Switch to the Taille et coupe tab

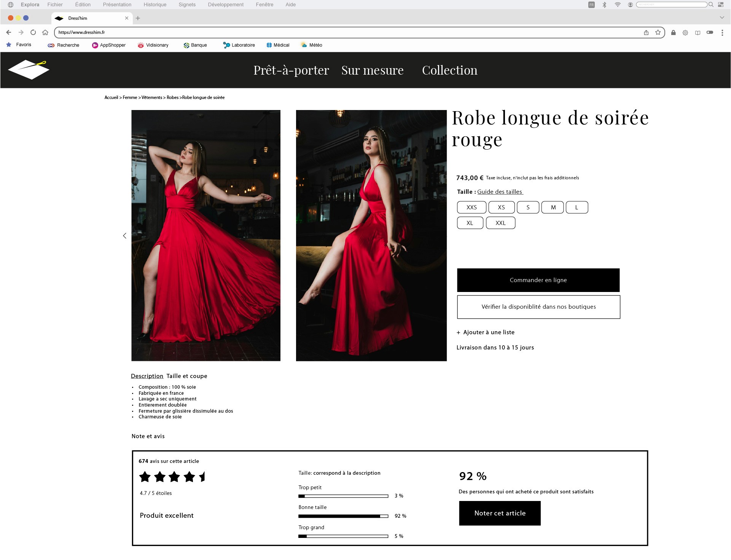[x=187, y=376]
